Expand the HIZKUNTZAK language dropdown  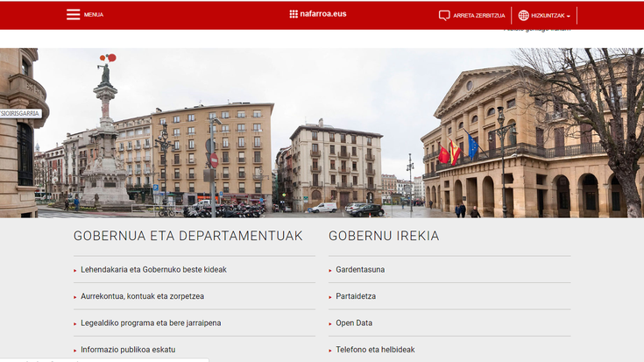[550, 16]
